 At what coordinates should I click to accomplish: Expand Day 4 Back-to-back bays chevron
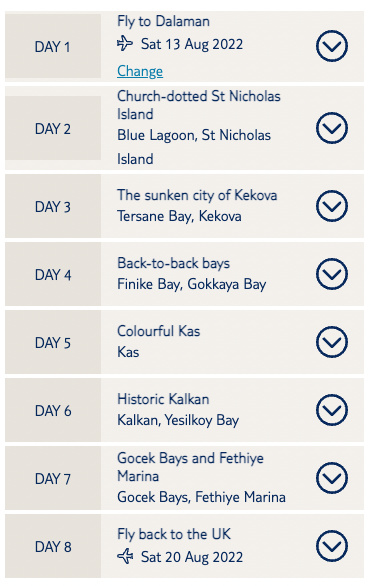pyautogui.click(x=332, y=274)
